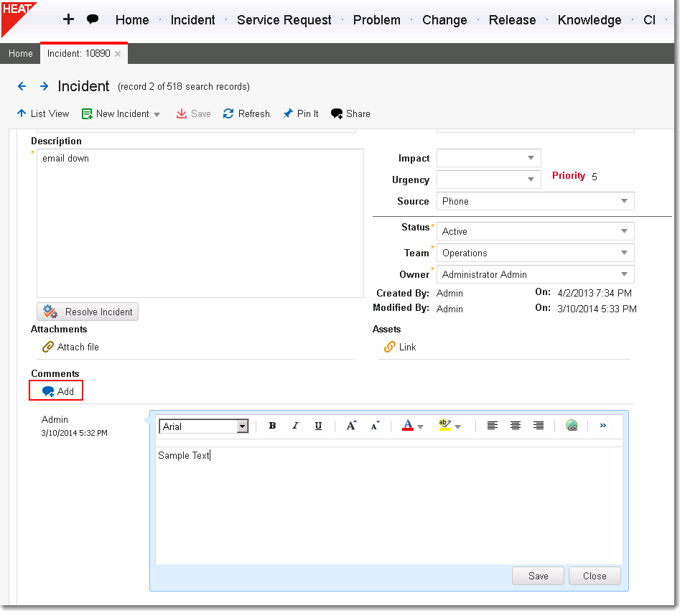Click the Description text box
Viewport: 685px width, 616px height.
point(200,223)
